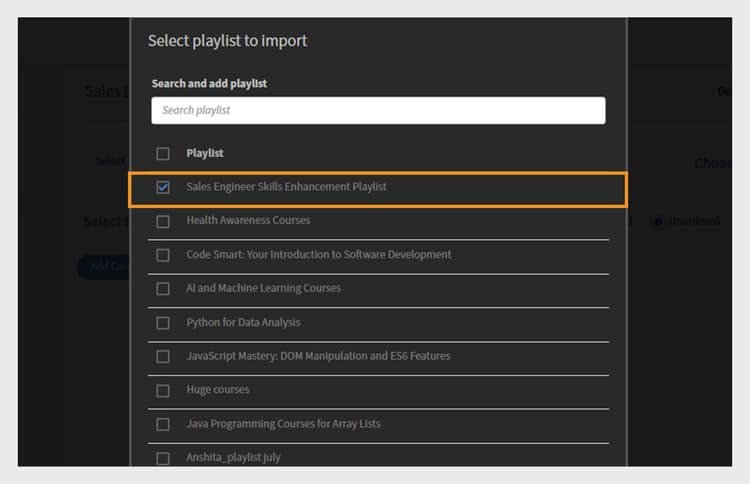Screen dimensions: 750x484
Task: Select Java Programming Courses for Array Lists checkbox
Action: point(163,424)
